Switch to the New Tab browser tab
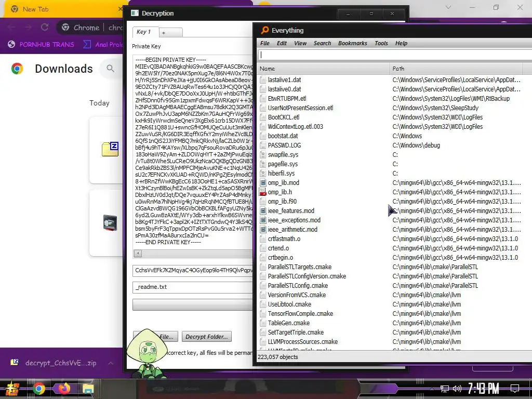 tap(63, 9)
